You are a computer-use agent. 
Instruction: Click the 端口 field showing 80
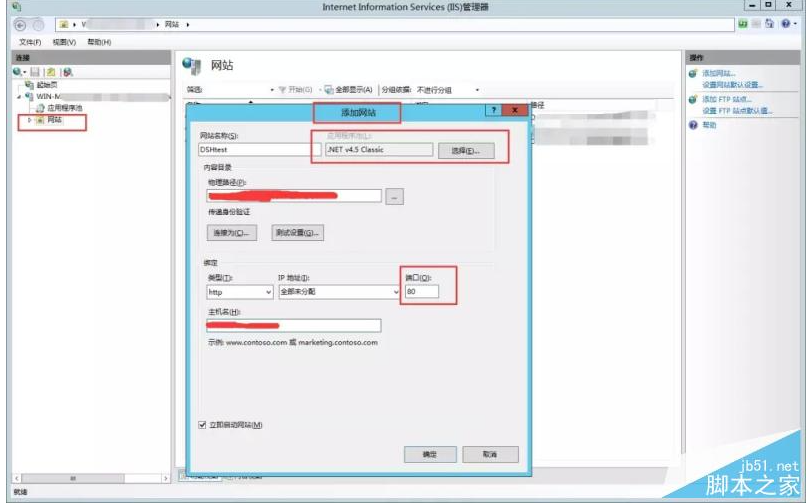(x=422, y=291)
